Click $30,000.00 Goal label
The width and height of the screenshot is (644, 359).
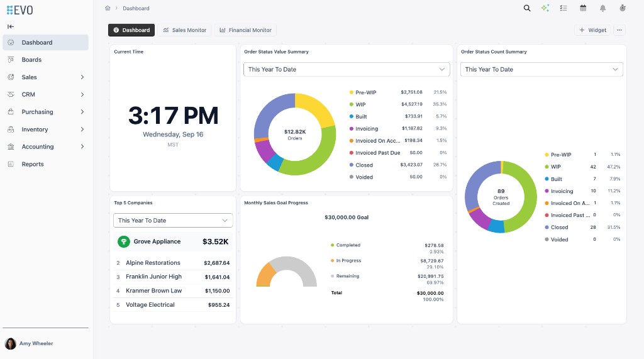[x=347, y=218]
